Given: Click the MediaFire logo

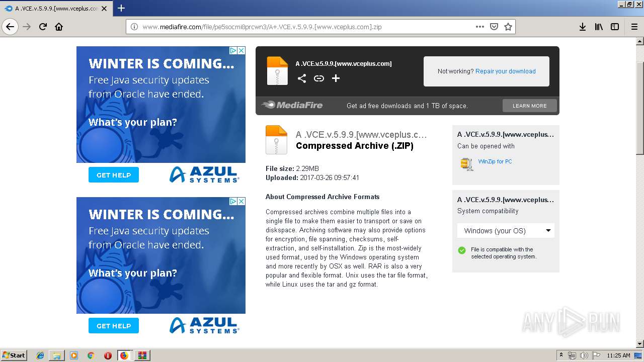Looking at the screenshot, I should point(292,105).
